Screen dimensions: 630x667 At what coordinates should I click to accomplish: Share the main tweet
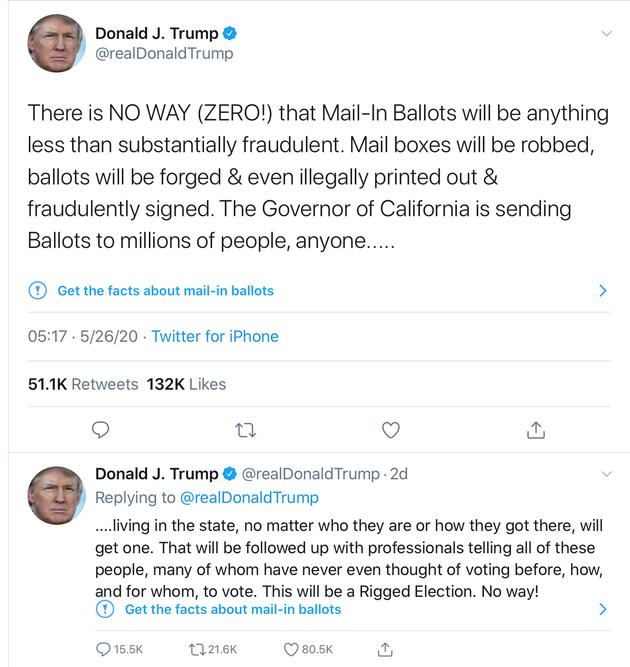click(535, 430)
